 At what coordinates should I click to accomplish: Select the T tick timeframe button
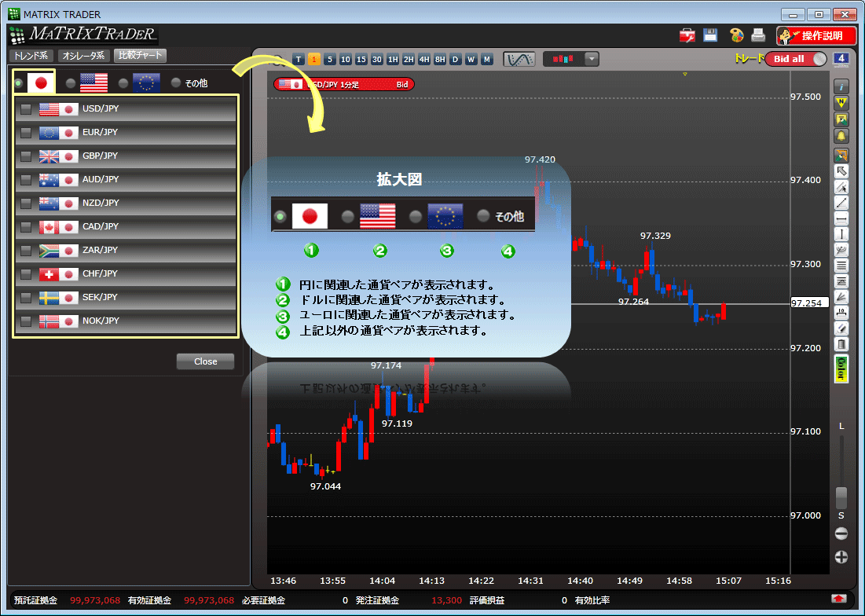coord(299,59)
